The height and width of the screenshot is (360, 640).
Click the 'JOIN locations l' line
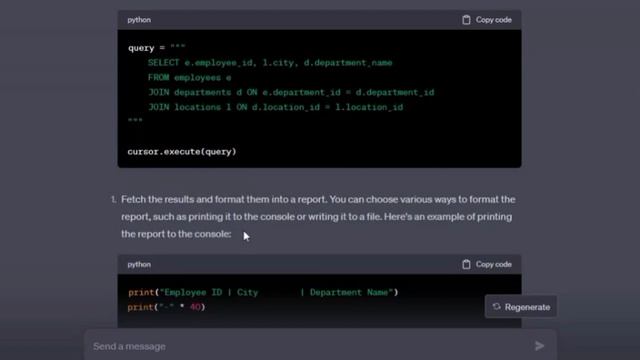pos(276,107)
